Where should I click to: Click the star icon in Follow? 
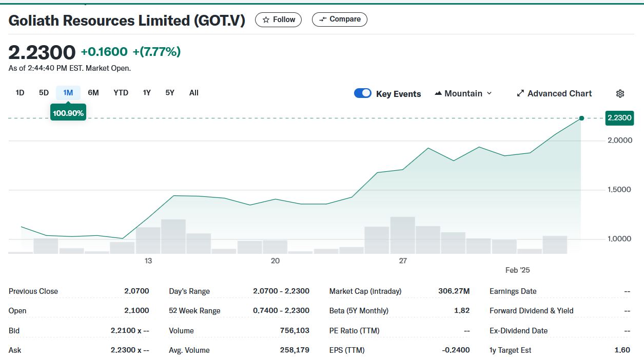pyautogui.click(x=266, y=19)
